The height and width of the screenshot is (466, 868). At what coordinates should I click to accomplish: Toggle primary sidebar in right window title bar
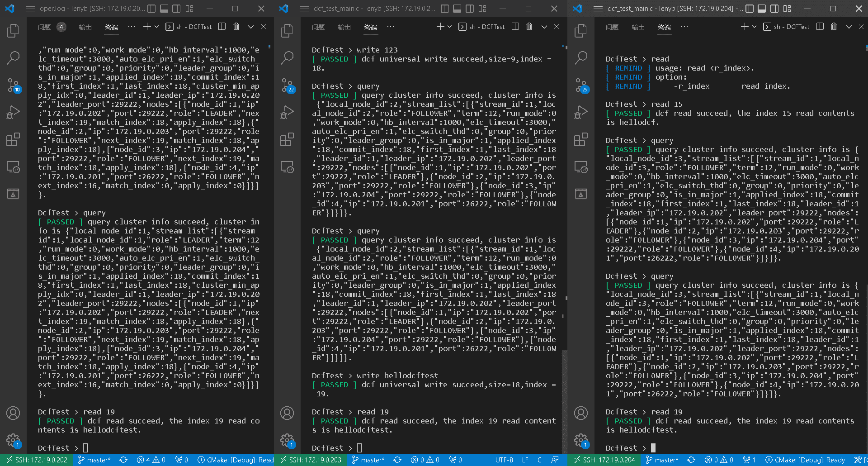click(750, 9)
